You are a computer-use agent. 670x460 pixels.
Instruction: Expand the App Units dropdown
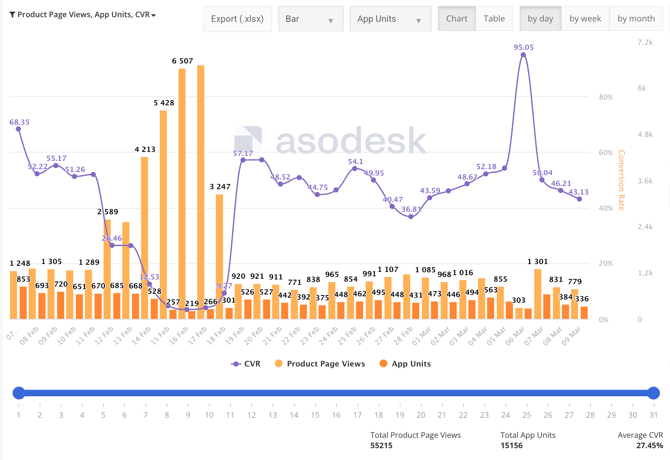tap(390, 19)
